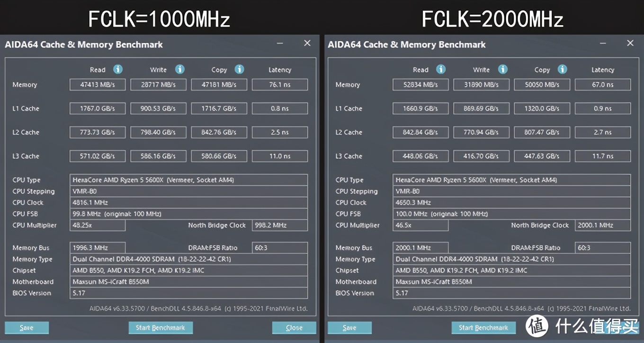Select the Memory Read result showing 47413 MB/s
The width and height of the screenshot is (644, 343).
pyautogui.click(x=97, y=84)
